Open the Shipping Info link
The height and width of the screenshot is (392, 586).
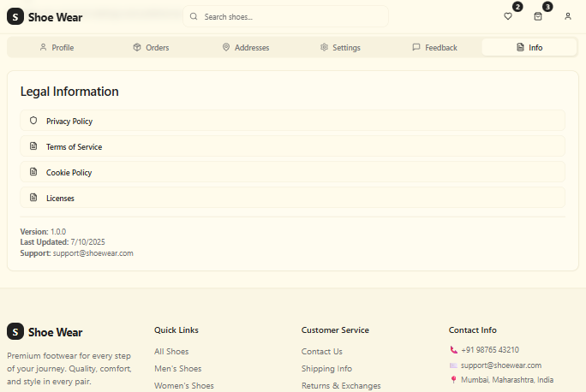click(x=326, y=368)
